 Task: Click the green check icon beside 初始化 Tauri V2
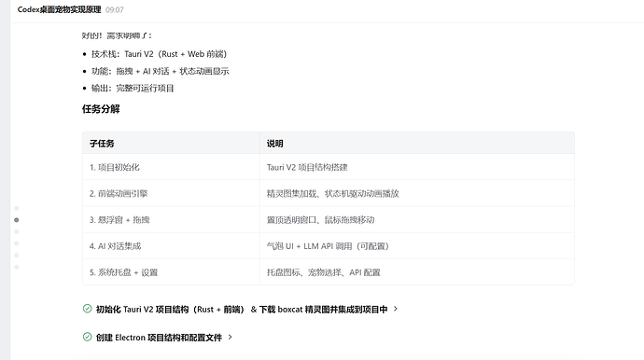click(x=87, y=309)
